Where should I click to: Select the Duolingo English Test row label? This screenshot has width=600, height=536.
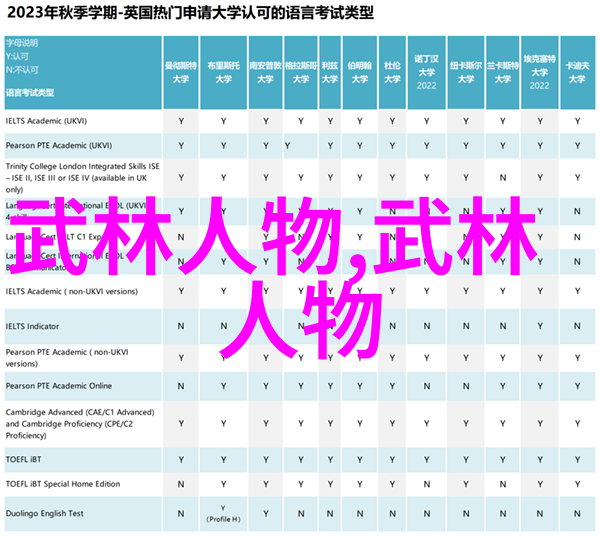coord(44,513)
